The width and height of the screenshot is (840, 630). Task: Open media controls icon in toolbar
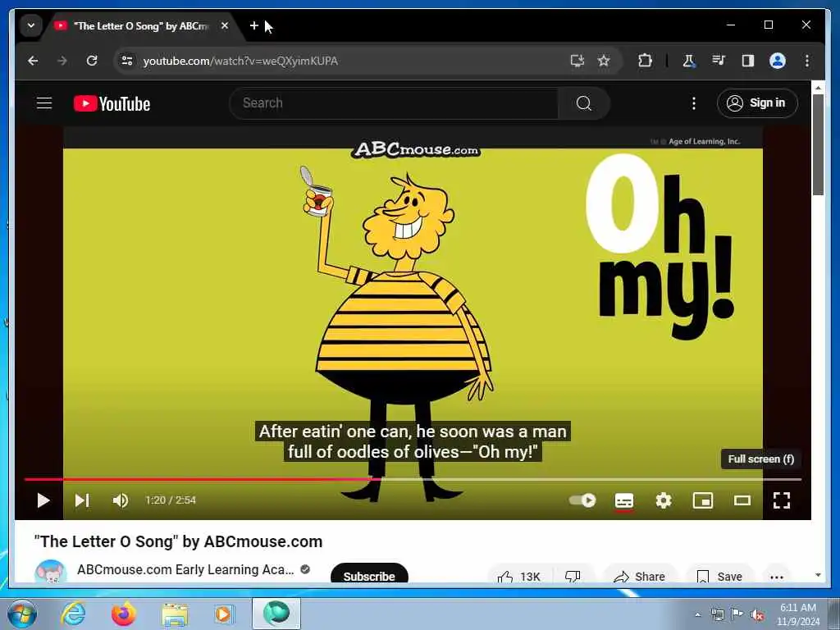coord(719,61)
